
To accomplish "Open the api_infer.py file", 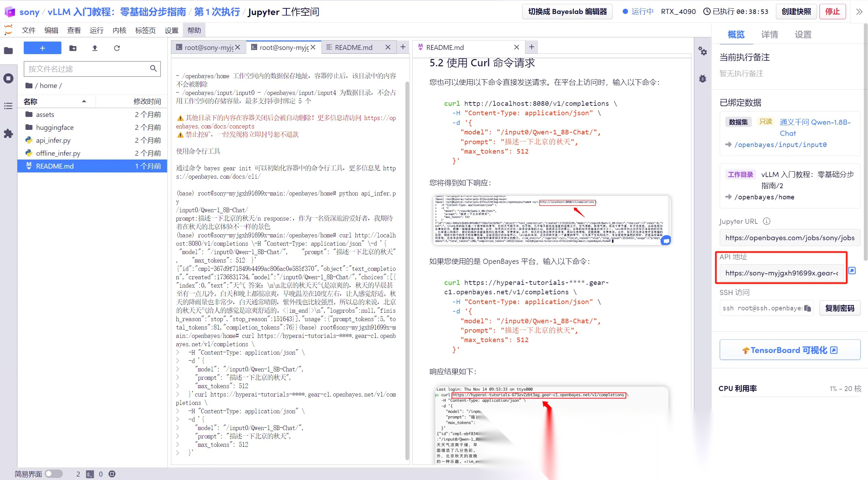I will coord(53,140).
